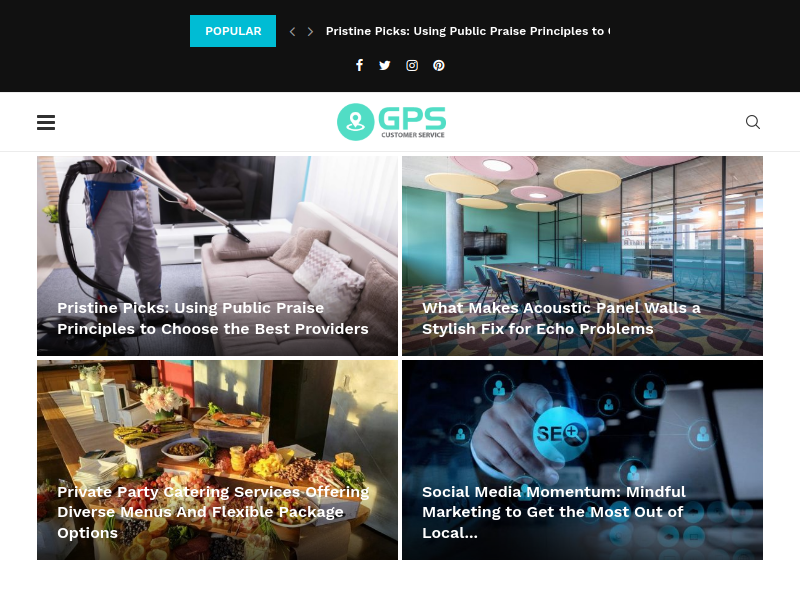
Task: Open the Instagram social icon
Action: (x=412, y=65)
